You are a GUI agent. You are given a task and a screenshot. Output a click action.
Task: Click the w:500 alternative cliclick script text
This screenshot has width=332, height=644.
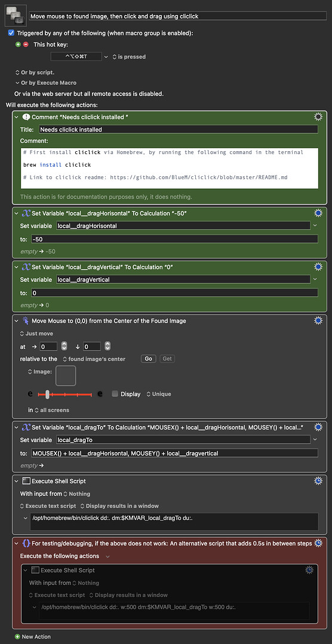click(x=140, y=607)
